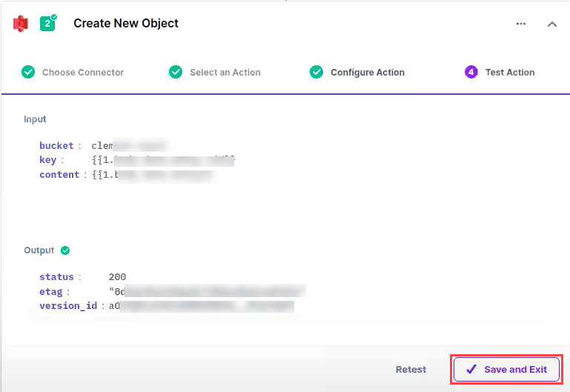
Task: Click the 'content' input field name
Action: 59,175
